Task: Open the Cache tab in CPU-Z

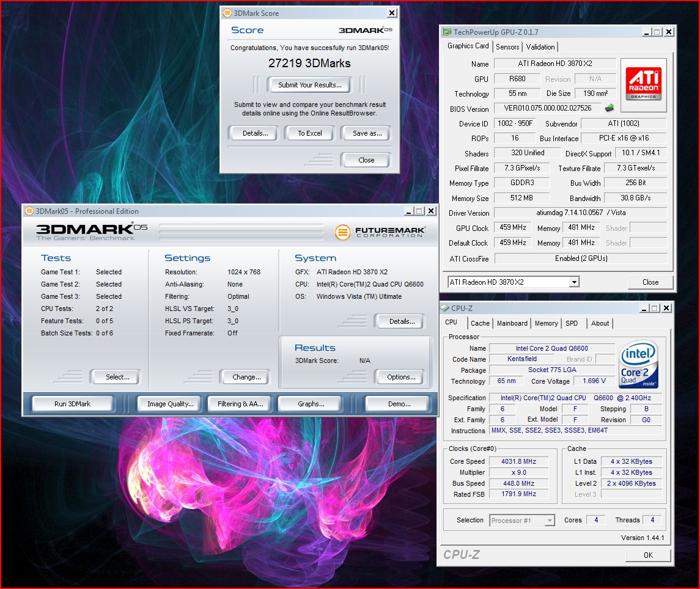Action: (x=480, y=323)
